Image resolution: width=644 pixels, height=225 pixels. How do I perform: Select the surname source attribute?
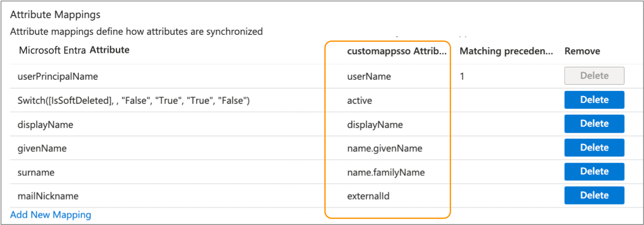[x=36, y=173]
